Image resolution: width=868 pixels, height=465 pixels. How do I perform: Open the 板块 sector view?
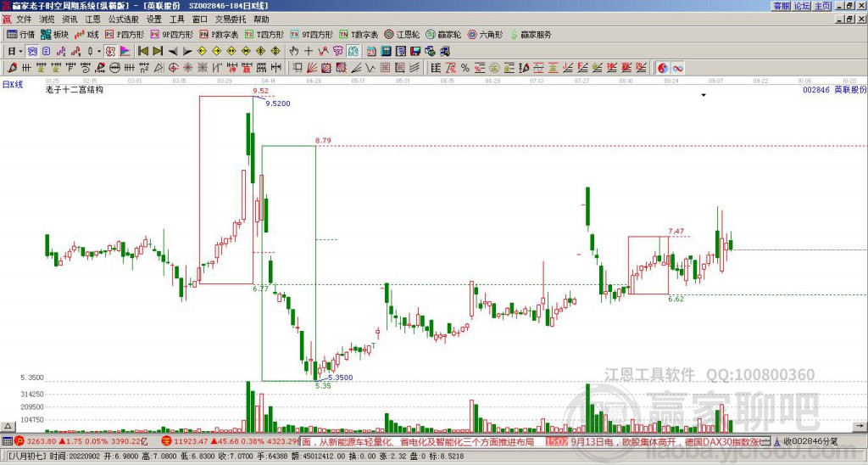[54, 34]
